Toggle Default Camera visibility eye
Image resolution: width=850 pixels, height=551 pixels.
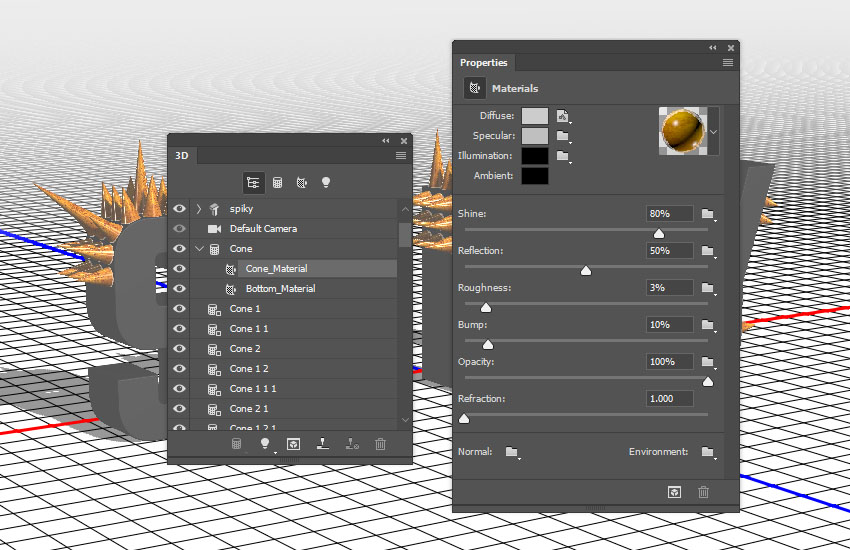179,229
